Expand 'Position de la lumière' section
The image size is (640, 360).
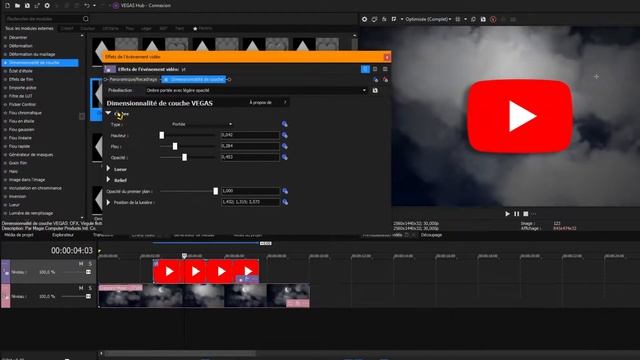(108, 202)
